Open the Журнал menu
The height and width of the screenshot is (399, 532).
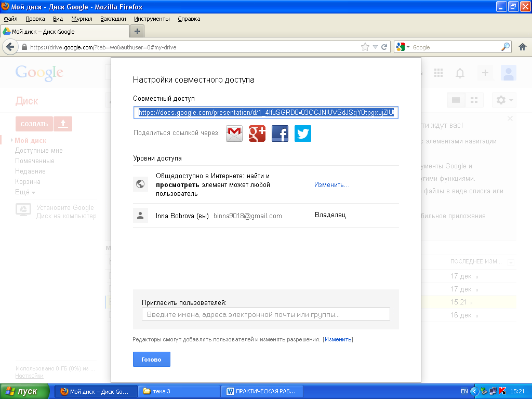point(82,19)
